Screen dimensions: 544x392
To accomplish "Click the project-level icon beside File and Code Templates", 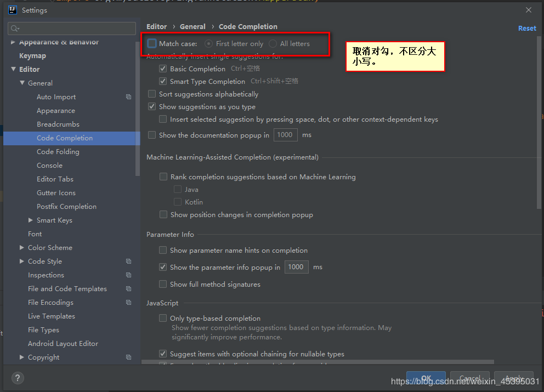I will (x=129, y=288).
